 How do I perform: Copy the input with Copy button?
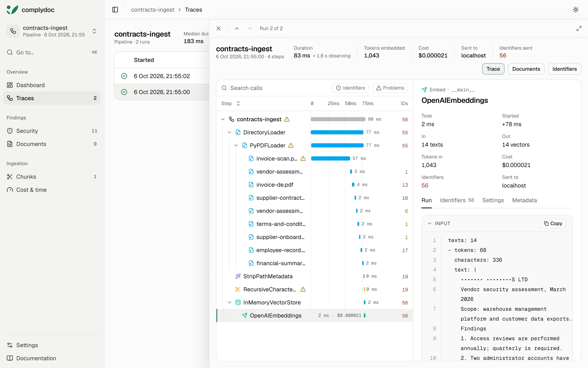[553, 223]
